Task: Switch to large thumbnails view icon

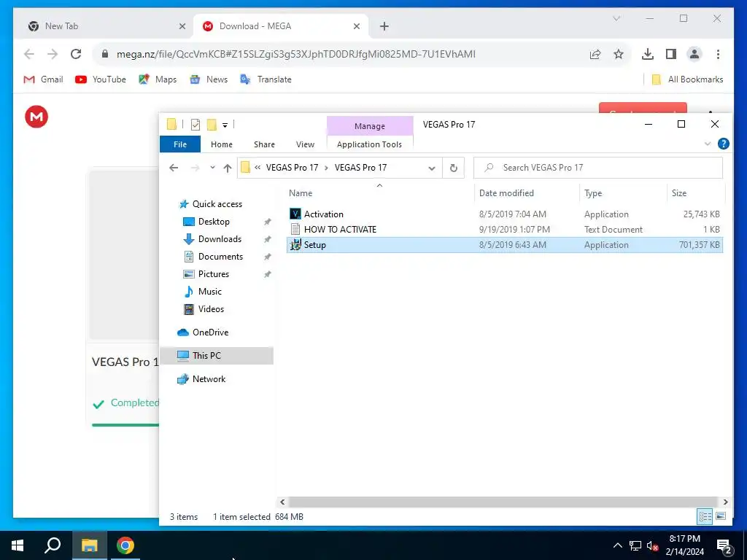Action: coord(721,517)
